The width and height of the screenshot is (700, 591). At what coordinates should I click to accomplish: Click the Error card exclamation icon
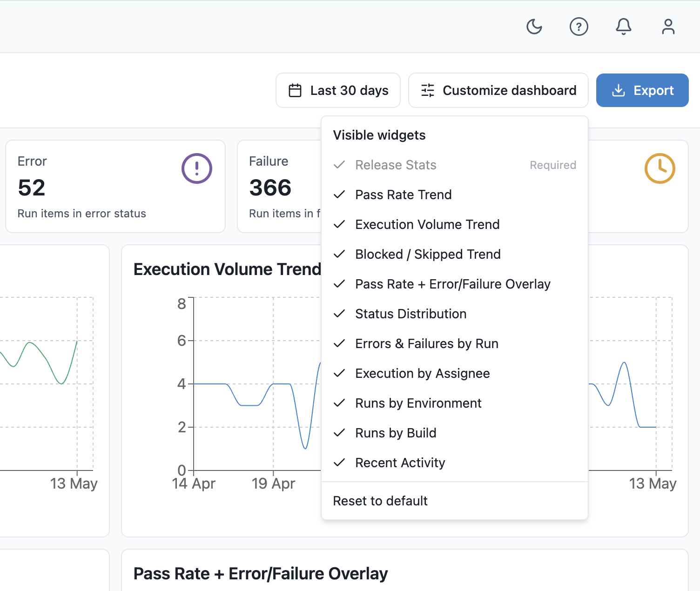[x=197, y=168]
